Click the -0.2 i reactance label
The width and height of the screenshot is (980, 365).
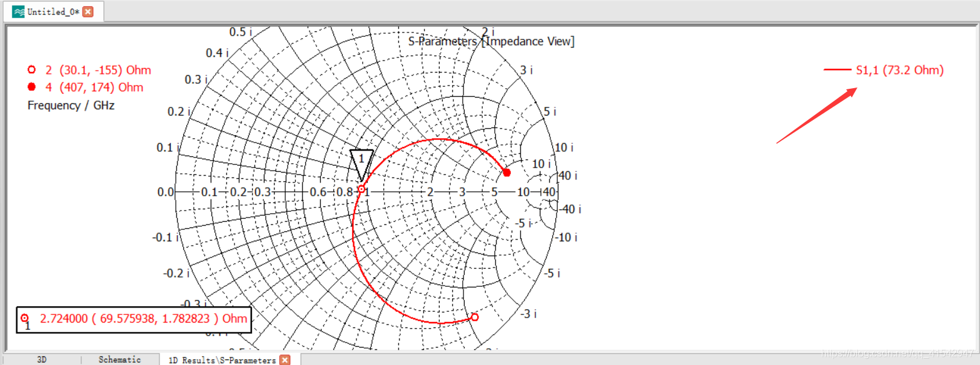pos(176,273)
